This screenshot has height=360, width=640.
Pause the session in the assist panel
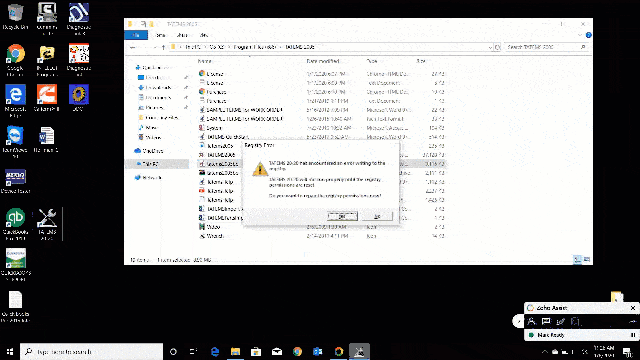(x=633, y=335)
